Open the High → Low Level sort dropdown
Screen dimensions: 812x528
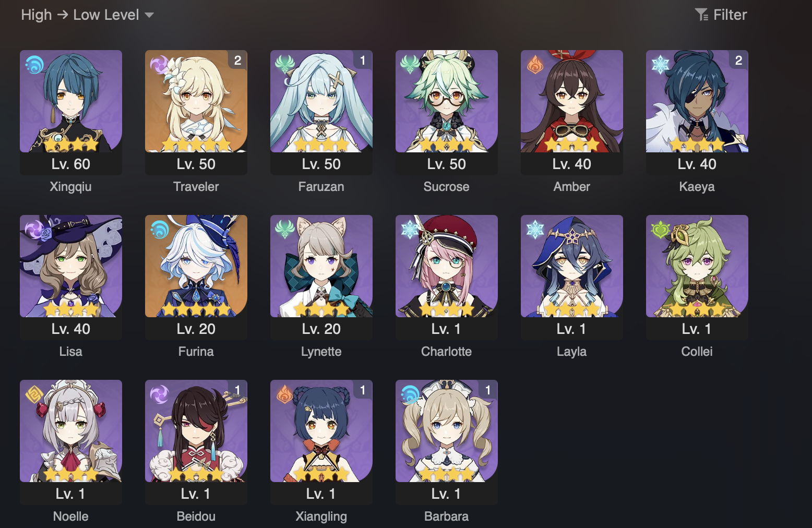(x=87, y=15)
